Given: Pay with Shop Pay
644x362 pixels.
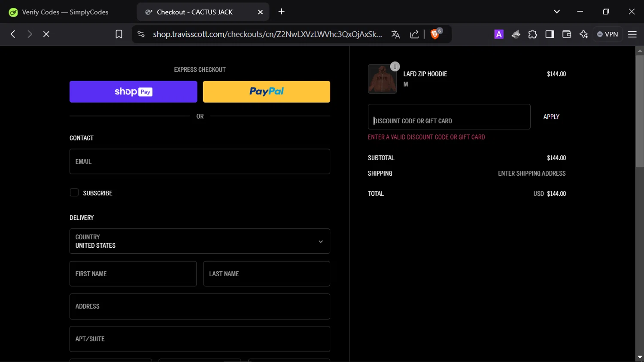Looking at the screenshot, I should coord(133,91).
